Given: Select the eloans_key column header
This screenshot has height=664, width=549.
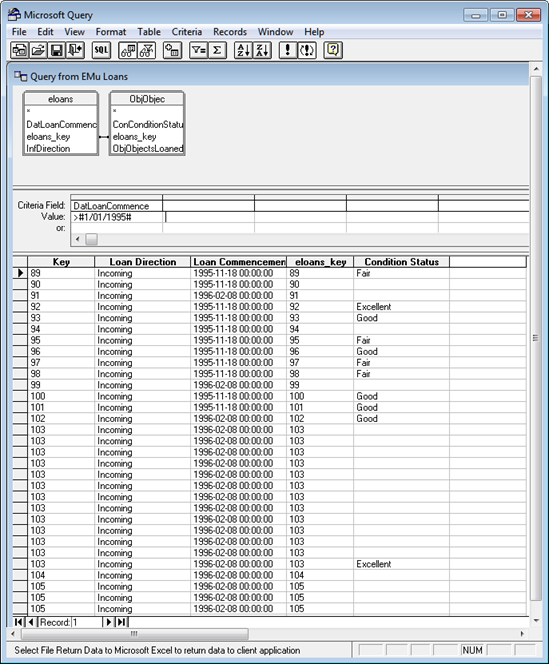Looking at the screenshot, I should [x=320, y=262].
